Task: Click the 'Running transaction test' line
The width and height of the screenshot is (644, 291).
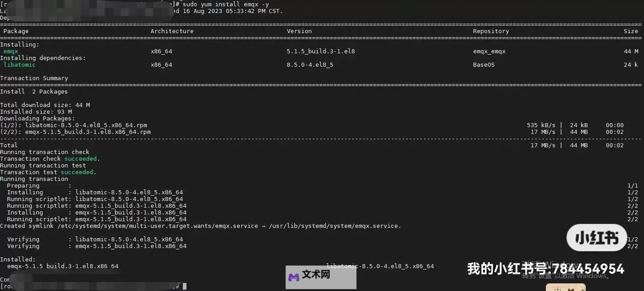Action: point(43,166)
